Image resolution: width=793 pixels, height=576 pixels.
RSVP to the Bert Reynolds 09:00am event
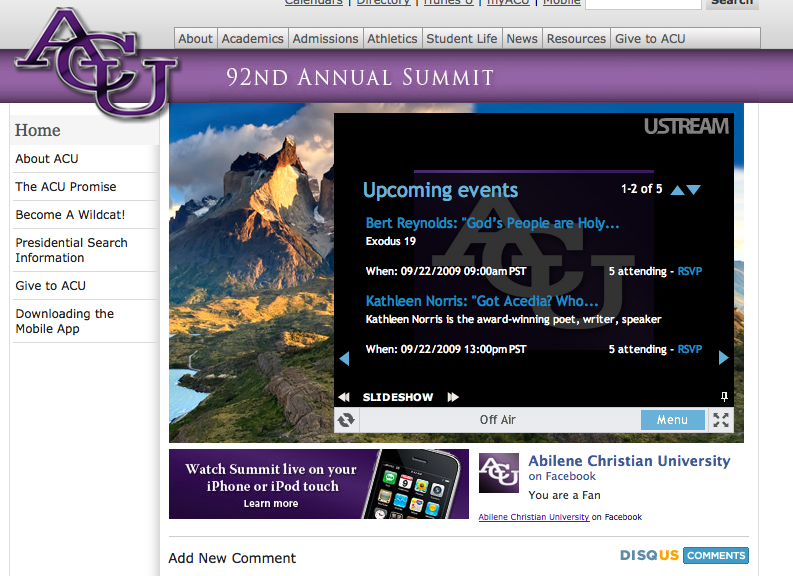pos(689,272)
